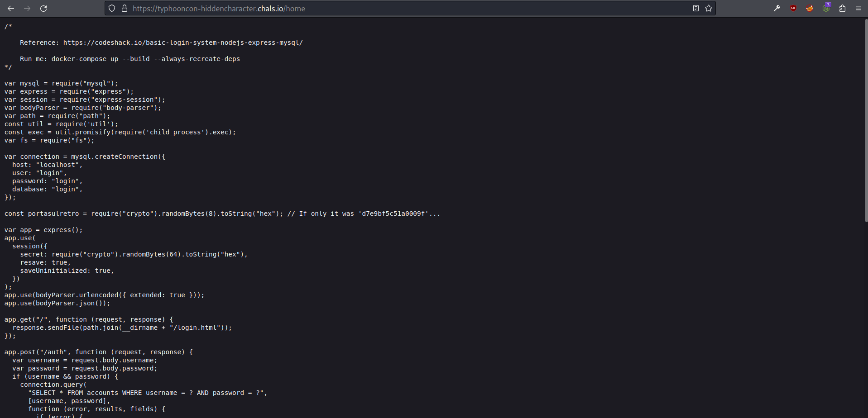Image resolution: width=868 pixels, height=418 pixels.
Task: Open the green Node.js extension with badge
Action: point(826,9)
